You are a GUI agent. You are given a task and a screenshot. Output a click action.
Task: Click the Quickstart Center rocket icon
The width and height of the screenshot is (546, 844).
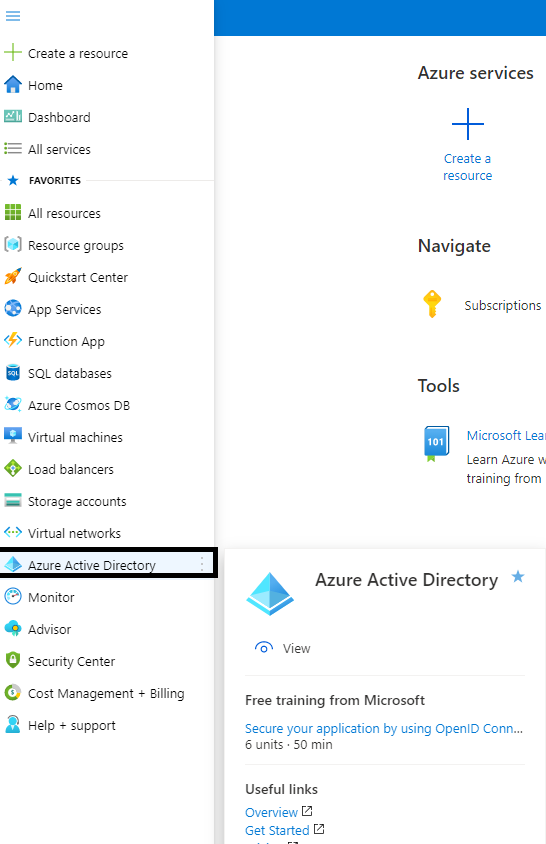13,277
